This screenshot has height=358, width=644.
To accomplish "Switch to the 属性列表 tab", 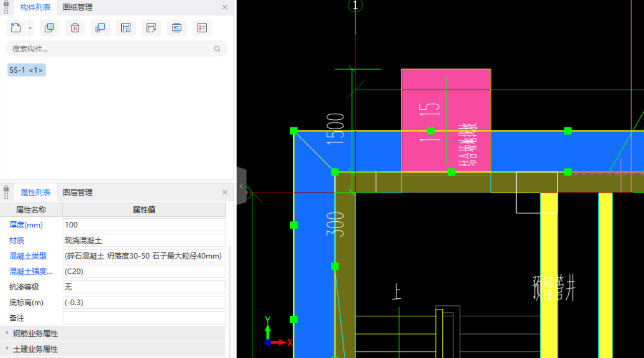I will [x=35, y=192].
